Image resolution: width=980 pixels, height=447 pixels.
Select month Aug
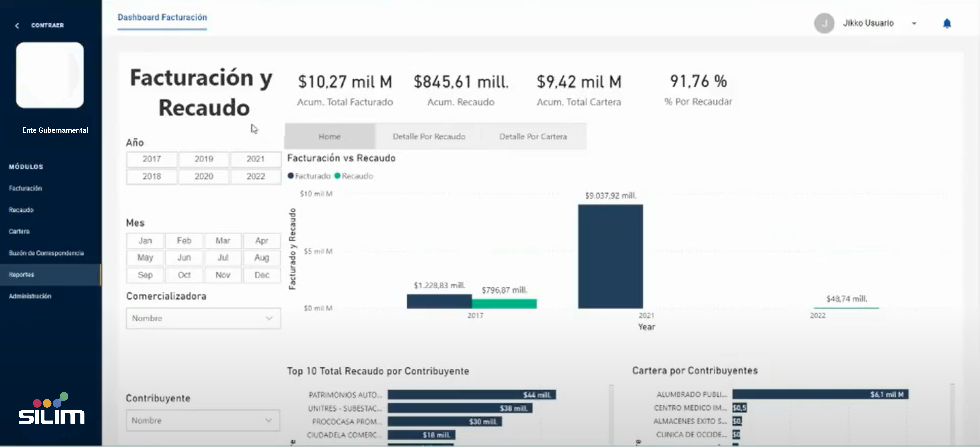[262, 258]
